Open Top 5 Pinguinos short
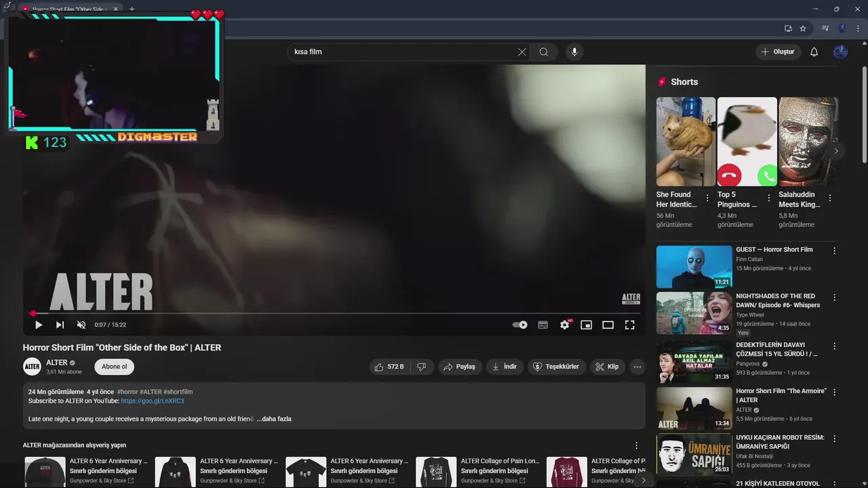The height and width of the screenshot is (488, 868). [x=747, y=142]
